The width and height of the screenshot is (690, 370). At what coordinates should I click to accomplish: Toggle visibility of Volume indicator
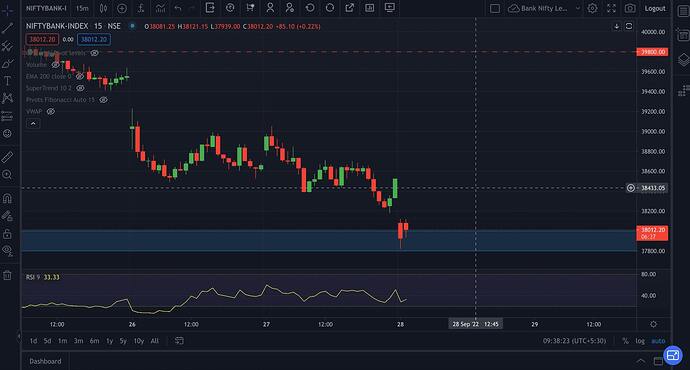(x=55, y=65)
